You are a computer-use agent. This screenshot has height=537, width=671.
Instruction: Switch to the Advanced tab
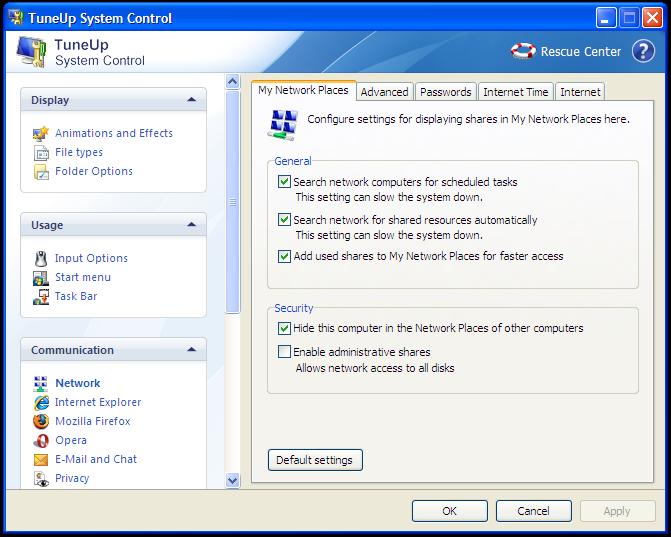pyautogui.click(x=384, y=92)
